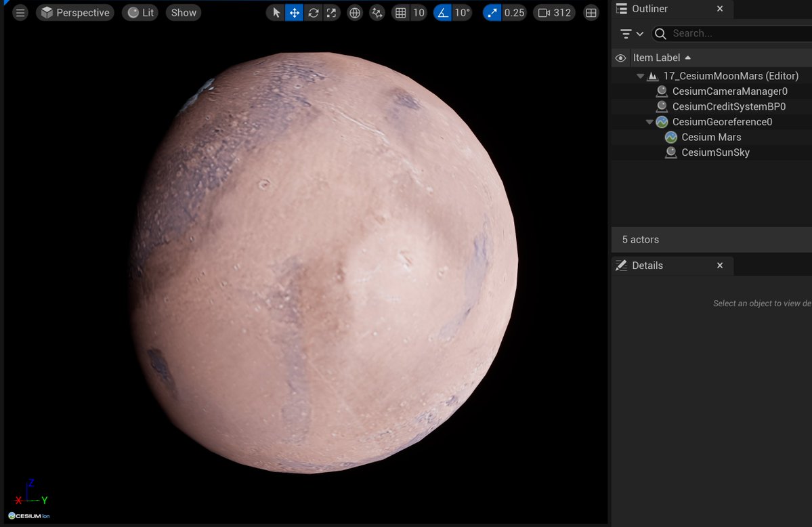Select the Cesium Mars tileset actor
This screenshot has width=812, height=527.
tap(712, 137)
